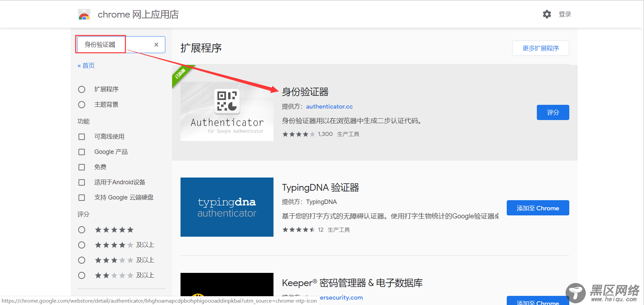The width and height of the screenshot is (644, 305).
Task: Open settings via the gear icon
Action: point(547,14)
